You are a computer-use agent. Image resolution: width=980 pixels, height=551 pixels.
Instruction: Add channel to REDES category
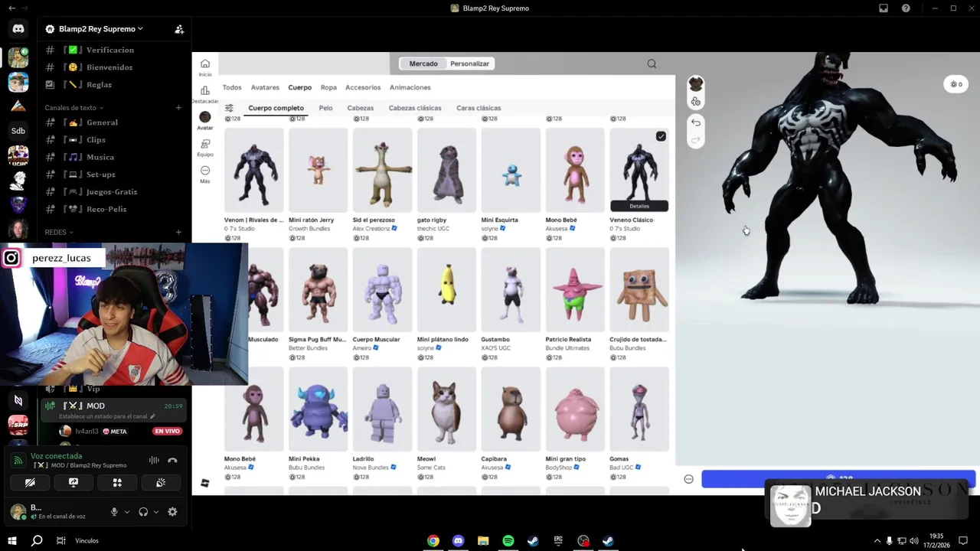coord(178,232)
